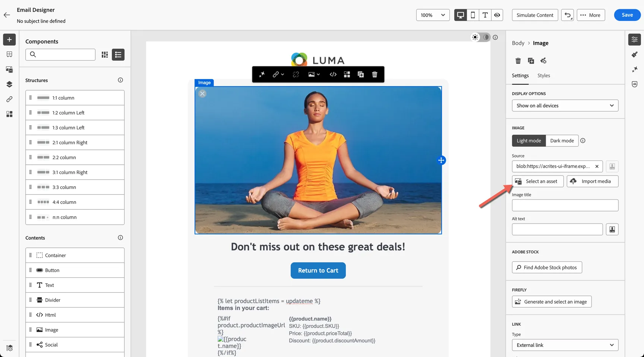Click Generate and select an image

pyautogui.click(x=552, y=302)
